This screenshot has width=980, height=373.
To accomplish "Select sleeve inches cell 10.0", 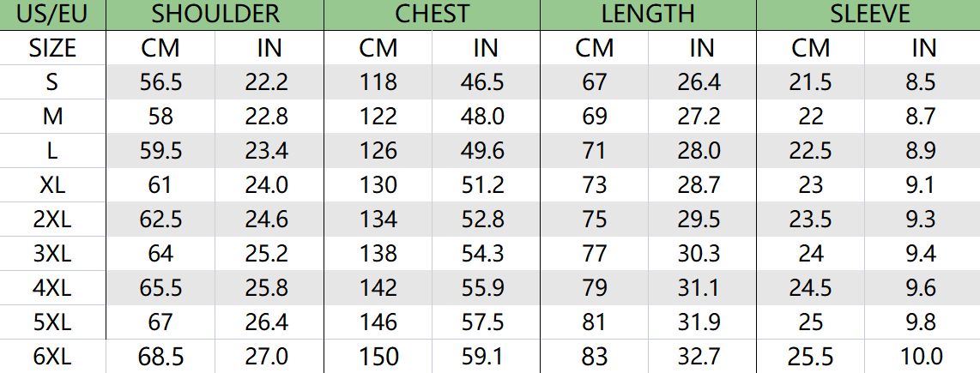I will (922, 356).
